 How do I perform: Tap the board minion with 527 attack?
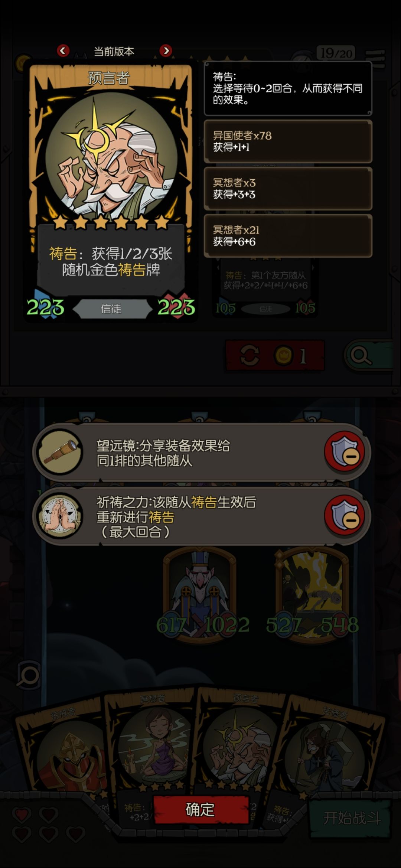(x=312, y=594)
